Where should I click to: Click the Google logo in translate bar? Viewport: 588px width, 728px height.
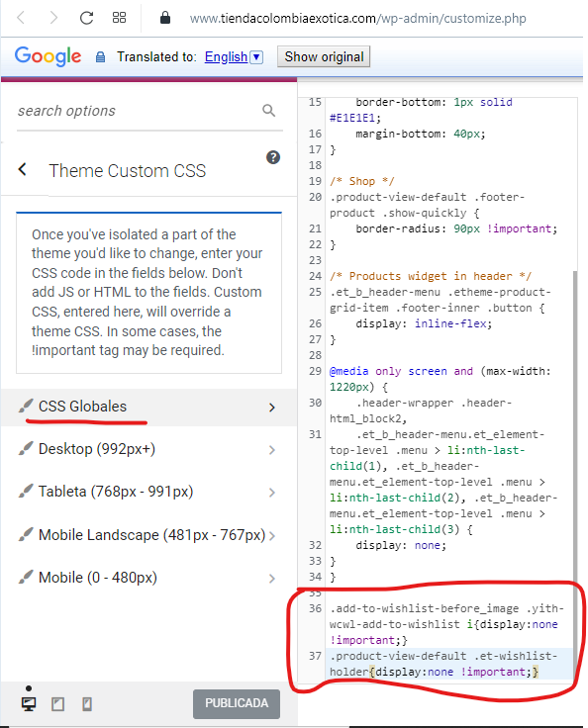point(48,56)
